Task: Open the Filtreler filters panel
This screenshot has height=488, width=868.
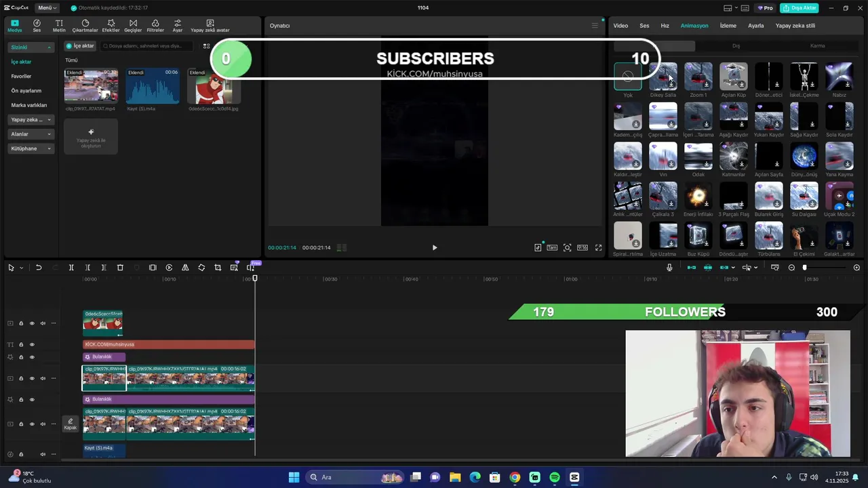Action: pyautogui.click(x=155, y=26)
